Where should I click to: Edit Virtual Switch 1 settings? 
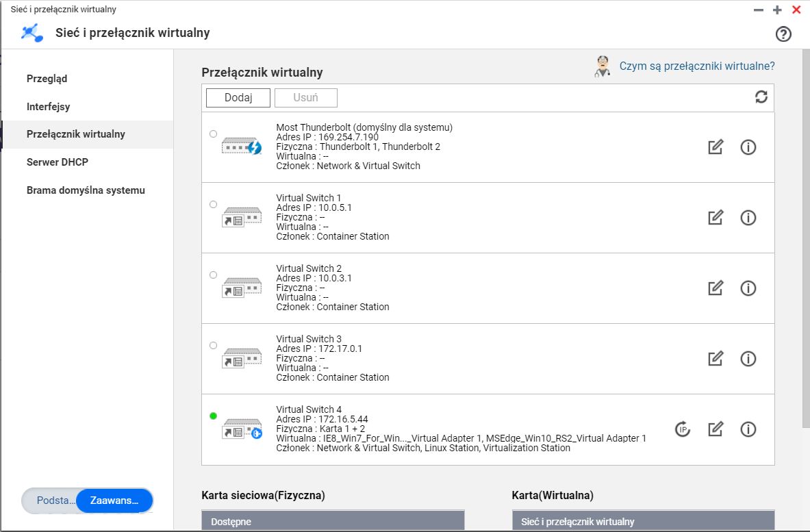click(716, 218)
